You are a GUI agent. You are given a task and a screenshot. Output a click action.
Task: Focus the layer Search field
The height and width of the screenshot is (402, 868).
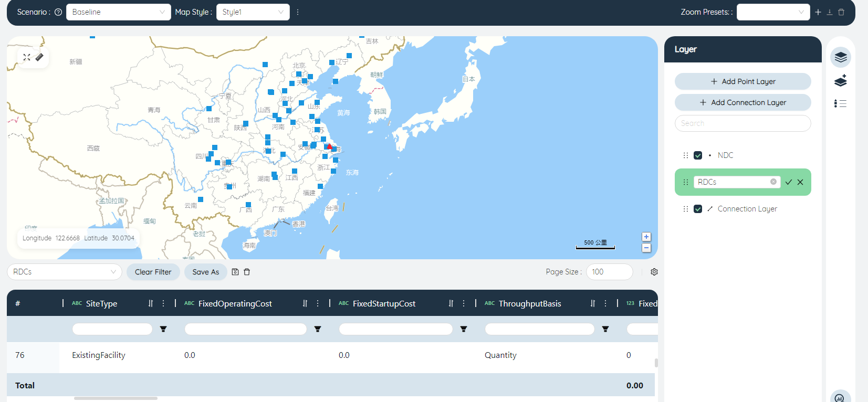click(743, 123)
